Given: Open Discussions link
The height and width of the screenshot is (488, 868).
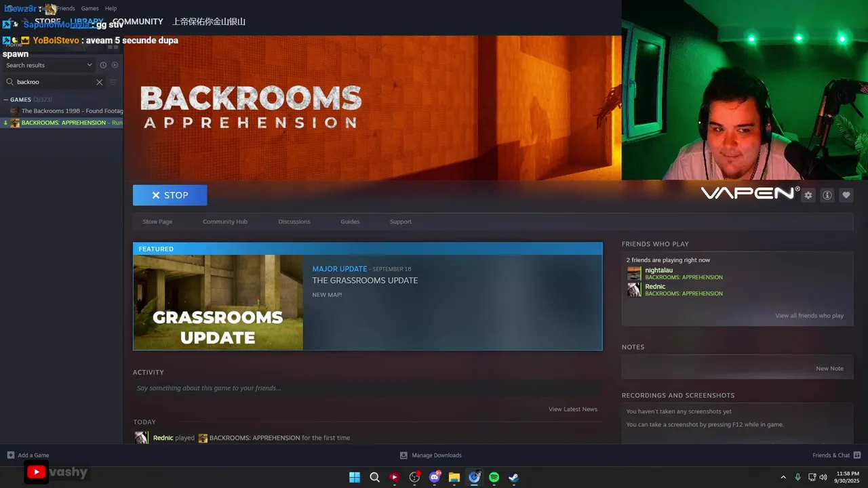Looking at the screenshot, I should click(x=294, y=222).
